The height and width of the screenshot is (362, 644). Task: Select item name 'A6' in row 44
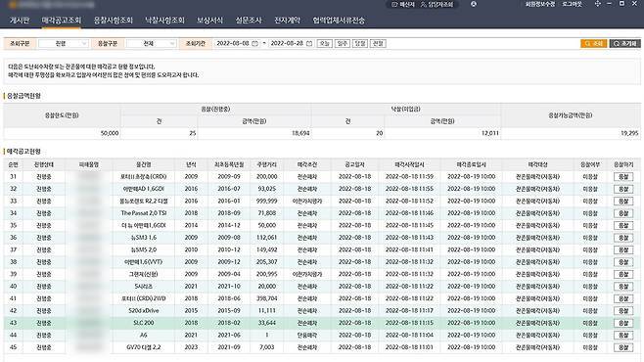tap(143, 336)
